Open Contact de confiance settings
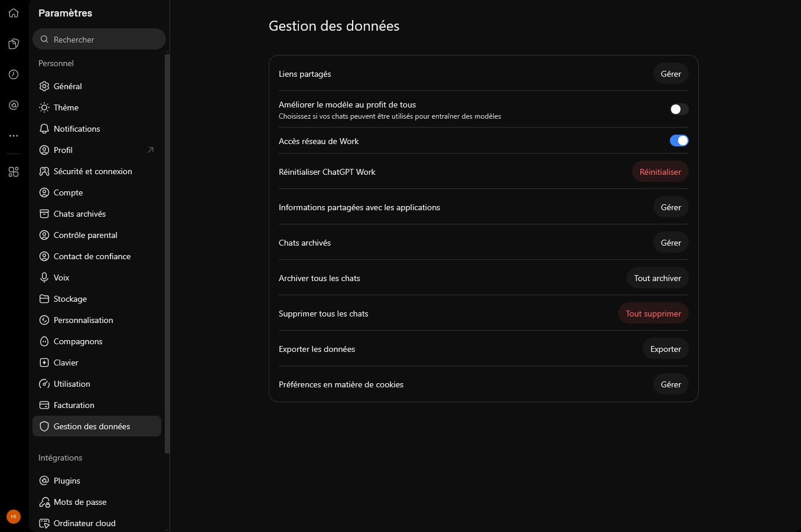The image size is (801, 532). [97, 256]
